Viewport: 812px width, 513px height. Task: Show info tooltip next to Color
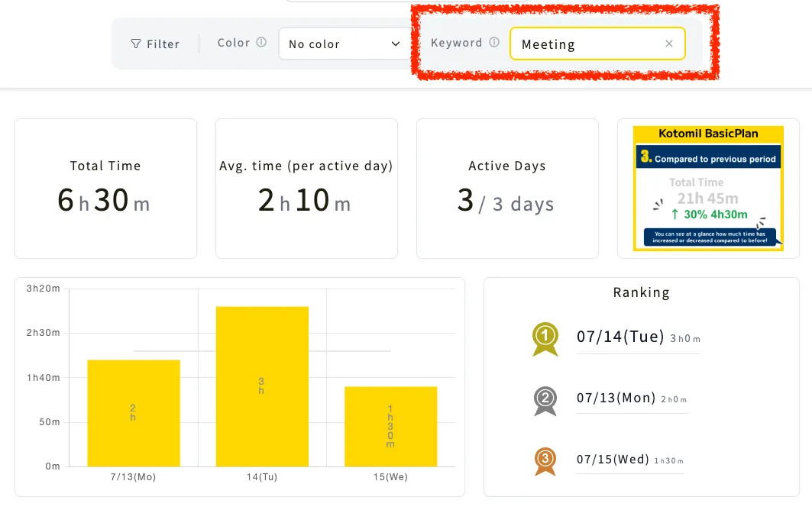(261, 43)
